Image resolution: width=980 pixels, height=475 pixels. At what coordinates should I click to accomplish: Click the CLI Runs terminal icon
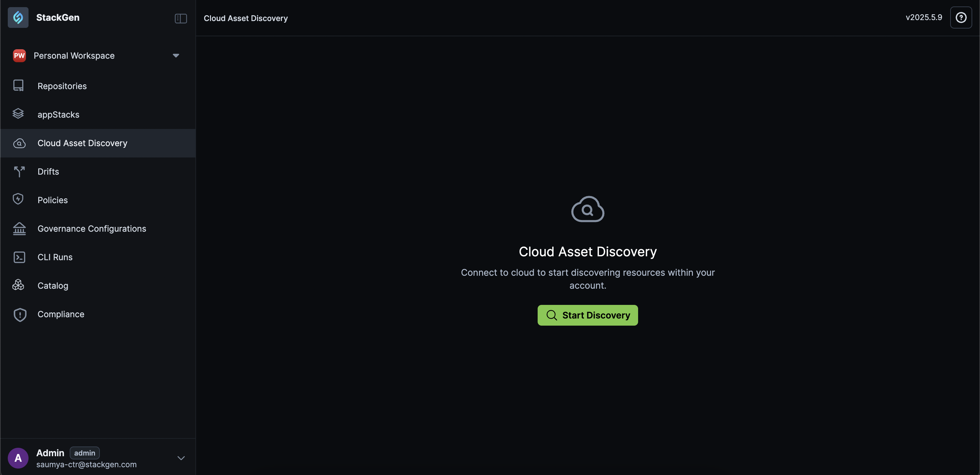click(x=19, y=257)
